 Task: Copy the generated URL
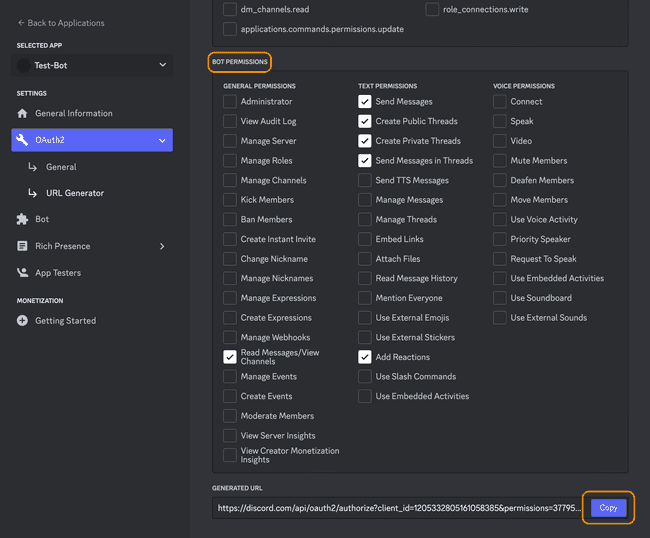tap(608, 508)
